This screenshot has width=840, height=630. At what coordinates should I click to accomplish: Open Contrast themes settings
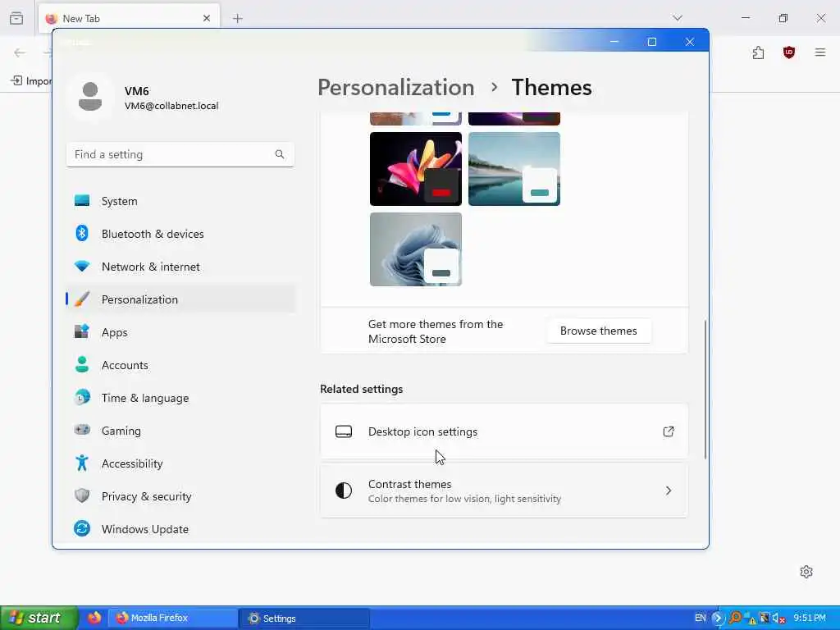click(x=504, y=491)
